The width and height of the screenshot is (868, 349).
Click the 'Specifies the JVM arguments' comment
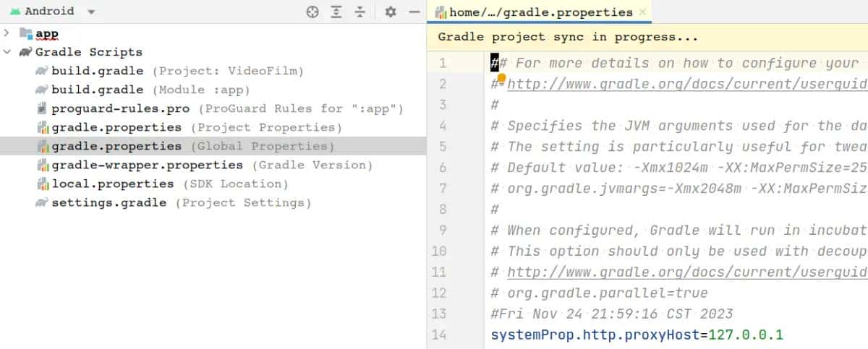click(679, 126)
